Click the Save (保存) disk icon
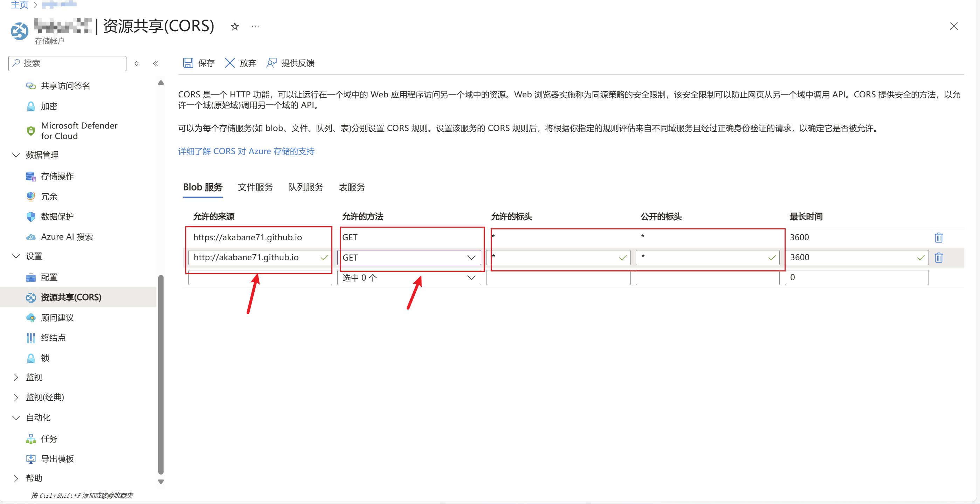Viewport: 980px width, 504px height. click(188, 63)
